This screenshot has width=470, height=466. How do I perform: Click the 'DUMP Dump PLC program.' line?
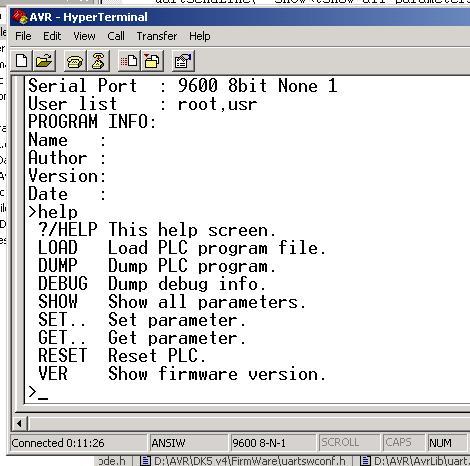(x=157, y=266)
